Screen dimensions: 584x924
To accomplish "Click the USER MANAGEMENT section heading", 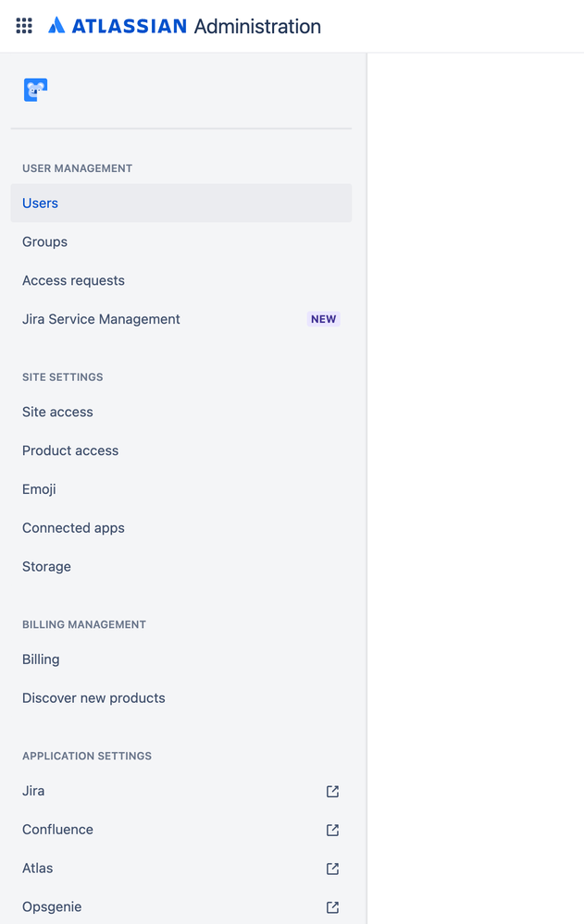I will point(77,168).
